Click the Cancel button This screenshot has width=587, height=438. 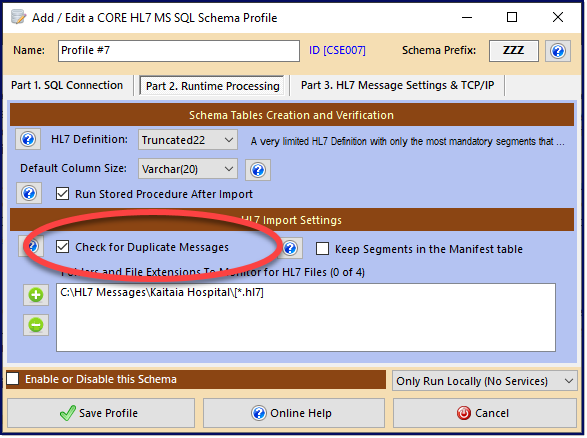pos(484,413)
